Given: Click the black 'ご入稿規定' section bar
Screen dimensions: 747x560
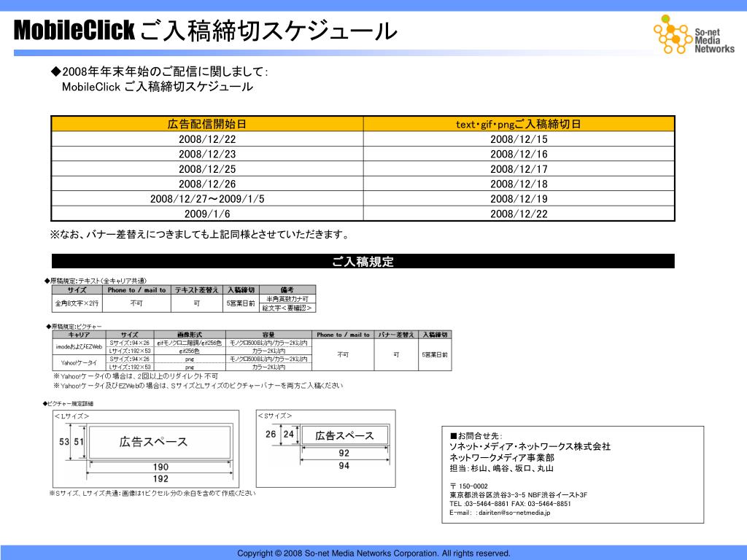Looking at the screenshot, I should (x=363, y=261).
